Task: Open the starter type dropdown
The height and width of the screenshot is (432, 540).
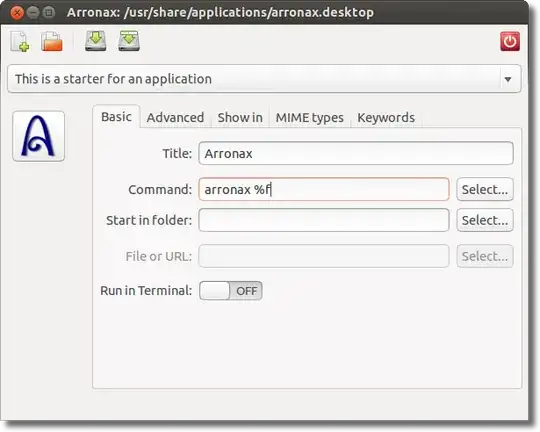Action: [x=264, y=79]
